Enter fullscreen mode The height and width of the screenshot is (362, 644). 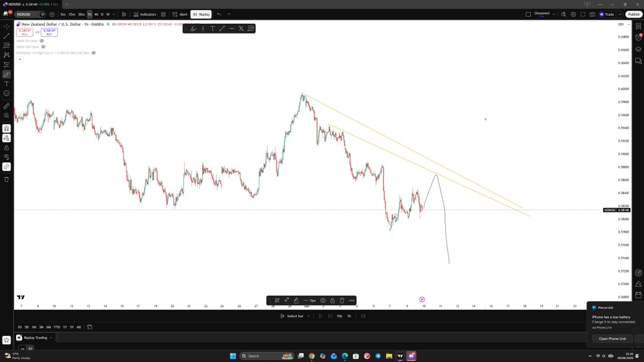pos(583,14)
